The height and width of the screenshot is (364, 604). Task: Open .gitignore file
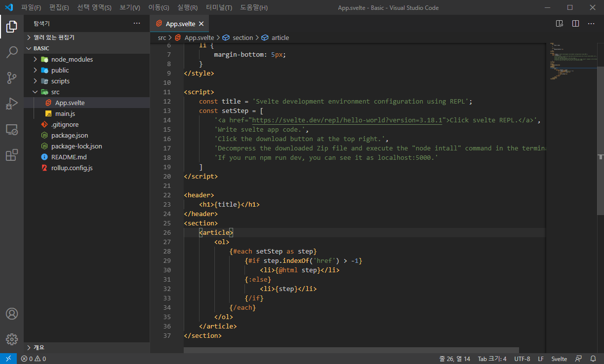(86, 124)
